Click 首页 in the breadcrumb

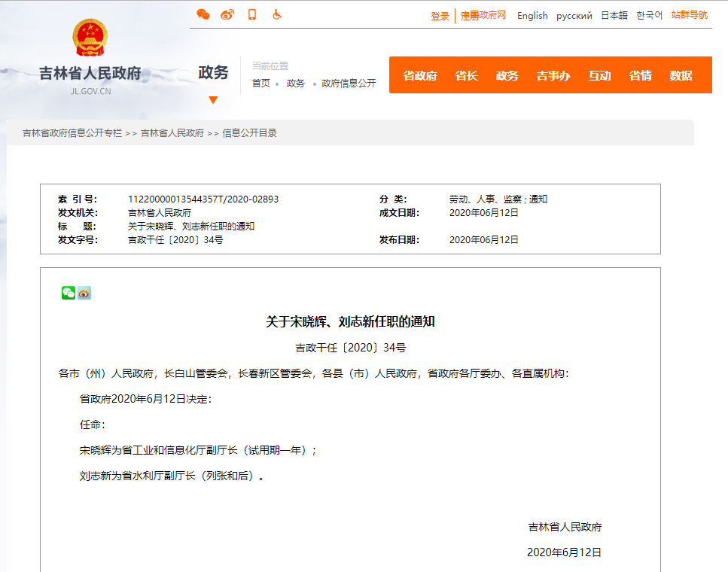[x=260, y=84]
